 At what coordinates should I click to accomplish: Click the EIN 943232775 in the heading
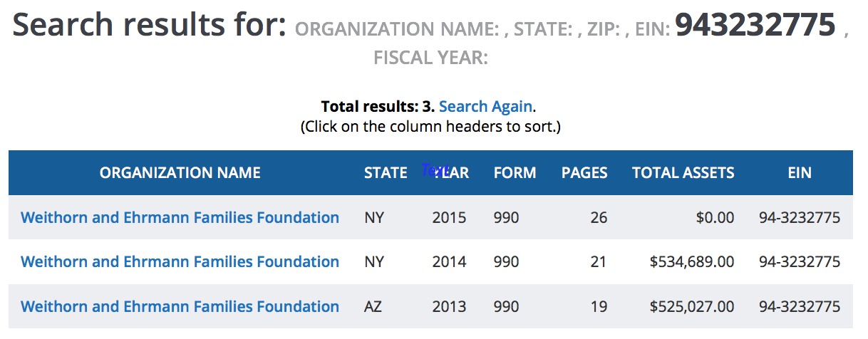[x=755, y=26]
